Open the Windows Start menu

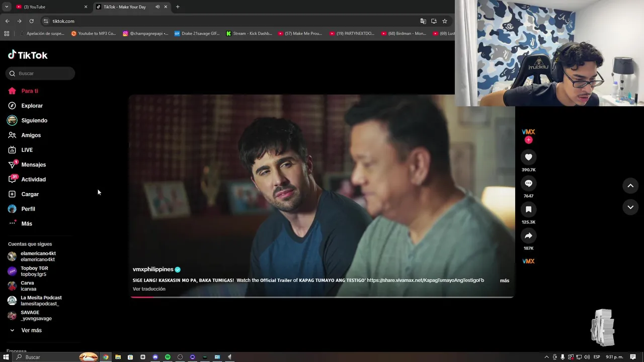click(x=6, y=357)
